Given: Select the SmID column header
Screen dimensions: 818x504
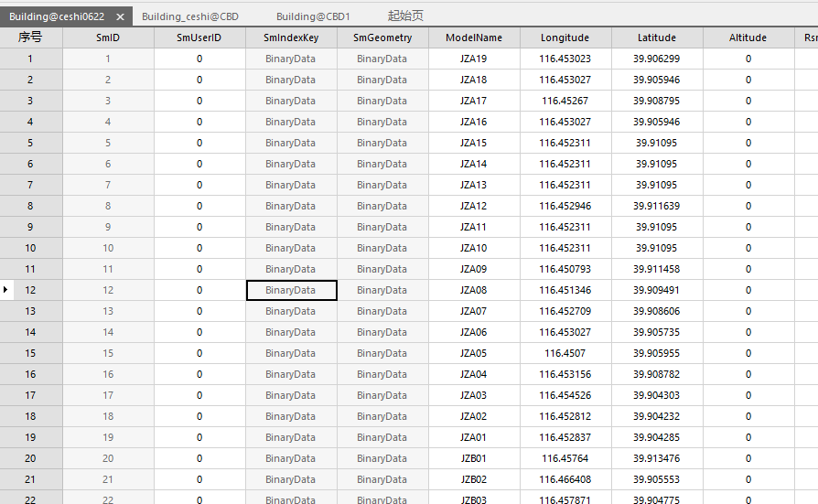Looking at the screenshot, I should (x=108, y=38).
